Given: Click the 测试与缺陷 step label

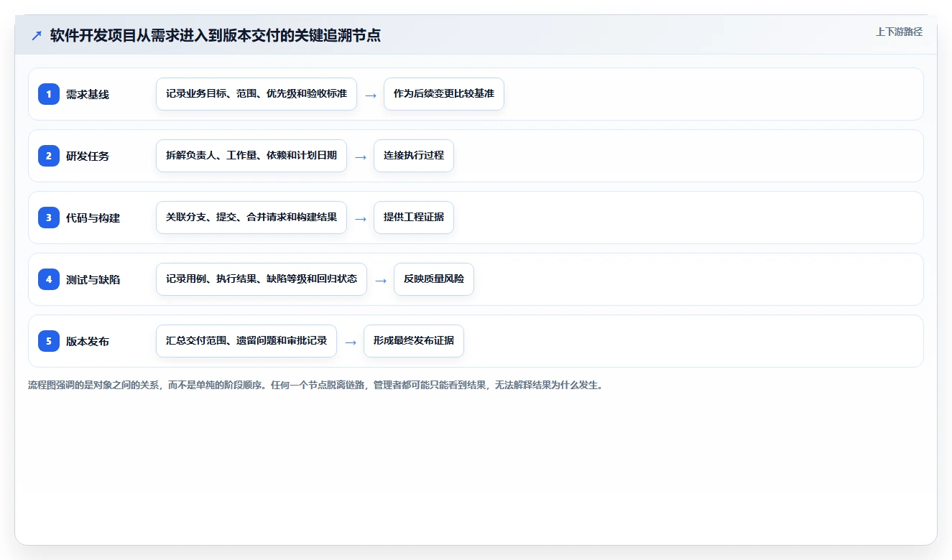Looking at the screenshot, I should 93,279.
